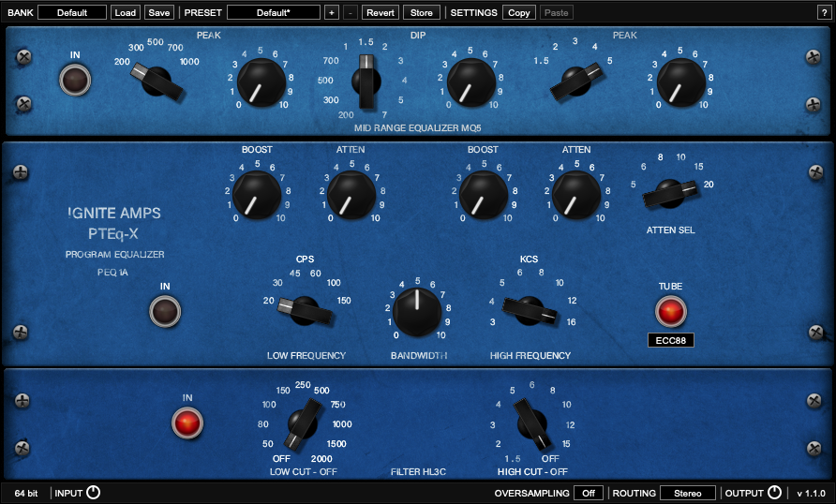The image size is (836, 504).
Task: Click the PEQ 1A label
Action: click(x=112, y=273)
